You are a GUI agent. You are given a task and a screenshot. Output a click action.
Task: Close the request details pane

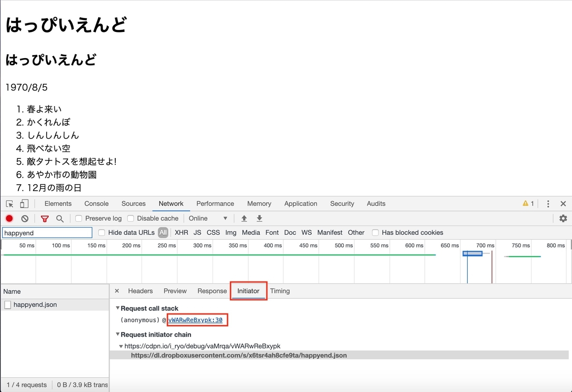117,291
